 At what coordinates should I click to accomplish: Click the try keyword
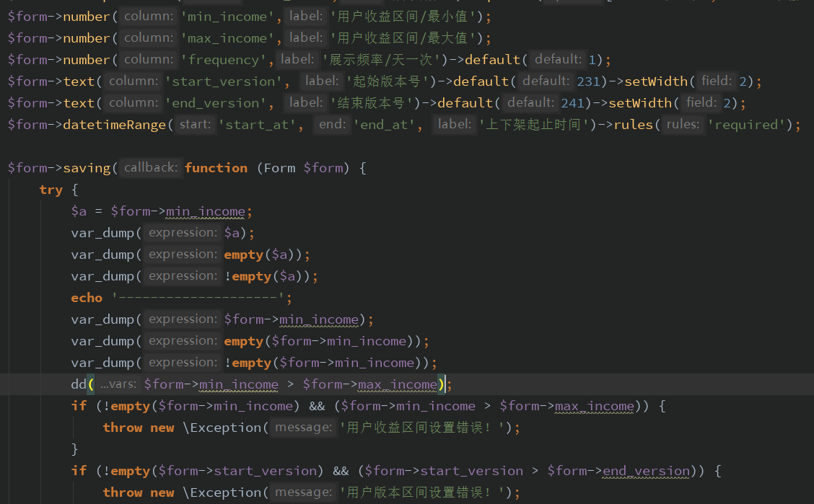point(51,190)
